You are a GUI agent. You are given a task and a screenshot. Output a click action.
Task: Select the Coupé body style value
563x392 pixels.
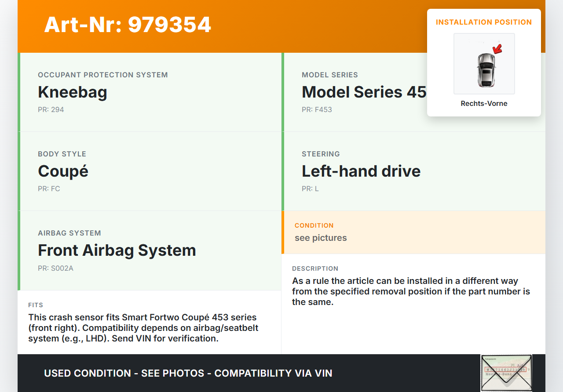tap(63, 171)
